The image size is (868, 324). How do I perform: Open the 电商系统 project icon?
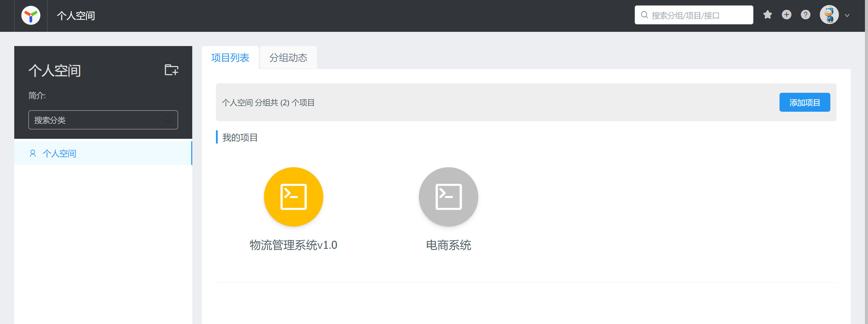(x=448, y=197)
